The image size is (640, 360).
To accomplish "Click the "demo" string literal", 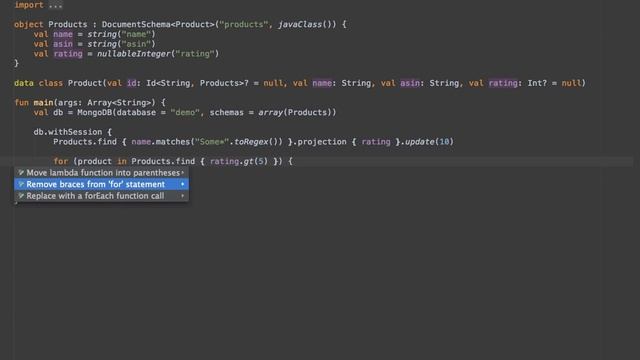I will [x=185, y=113].
